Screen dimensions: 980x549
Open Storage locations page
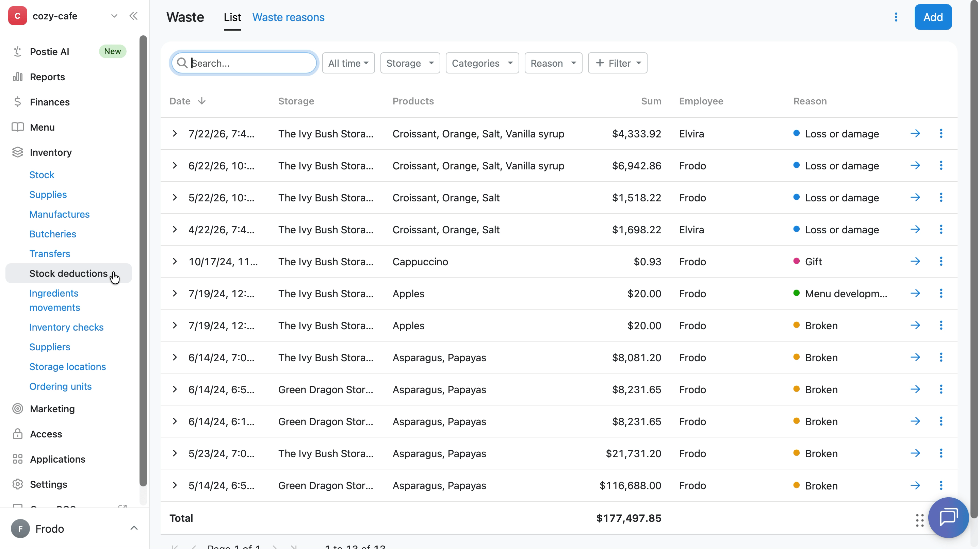click(67, 367)
